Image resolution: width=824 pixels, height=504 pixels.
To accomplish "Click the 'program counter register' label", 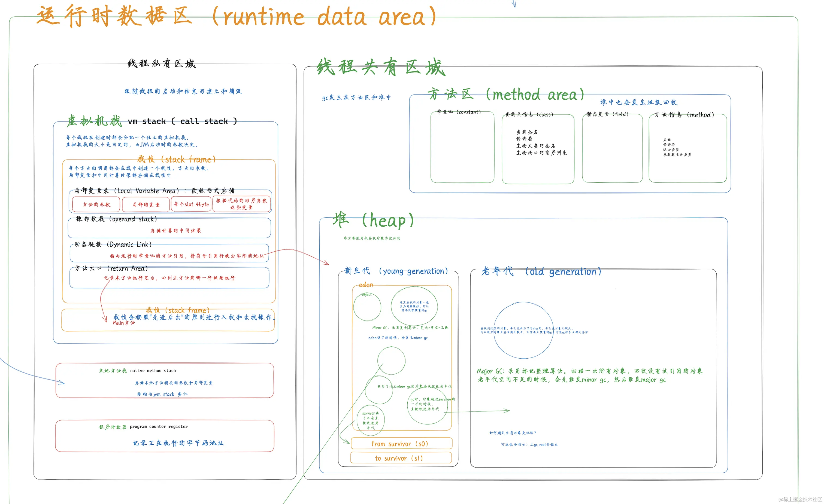I will [x=159, y=426].
